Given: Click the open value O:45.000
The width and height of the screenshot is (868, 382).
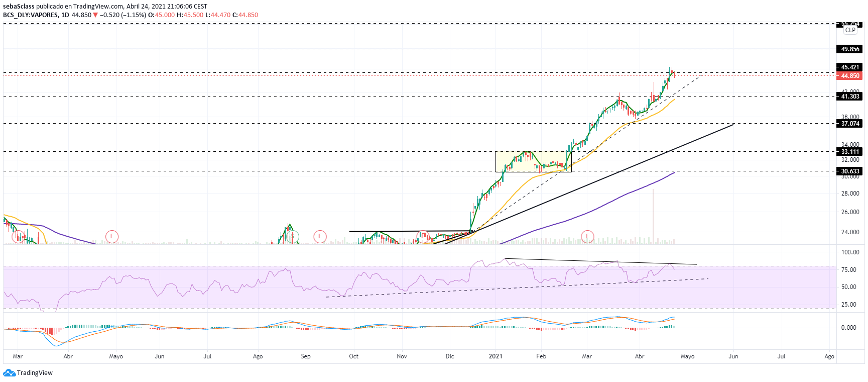Looking at the screenshot, I should coord(162,15).
